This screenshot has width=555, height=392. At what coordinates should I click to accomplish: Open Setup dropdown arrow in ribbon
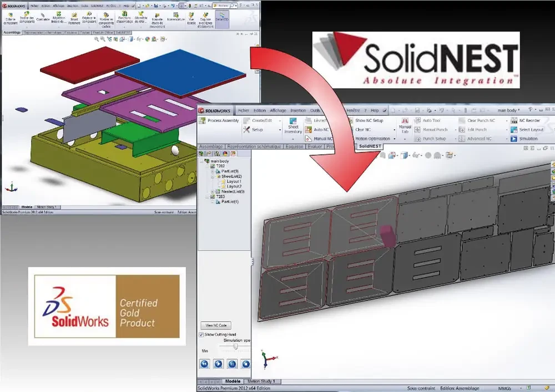[280, 130]
